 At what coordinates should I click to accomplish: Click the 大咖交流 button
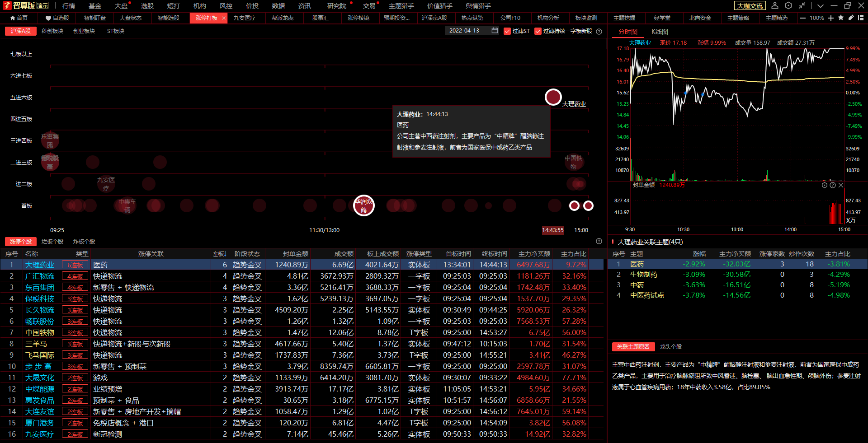(x=750, y=6)
